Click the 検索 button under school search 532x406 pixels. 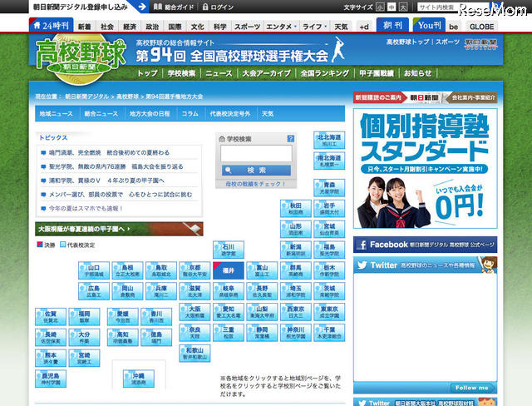click(x=256, y=170)
